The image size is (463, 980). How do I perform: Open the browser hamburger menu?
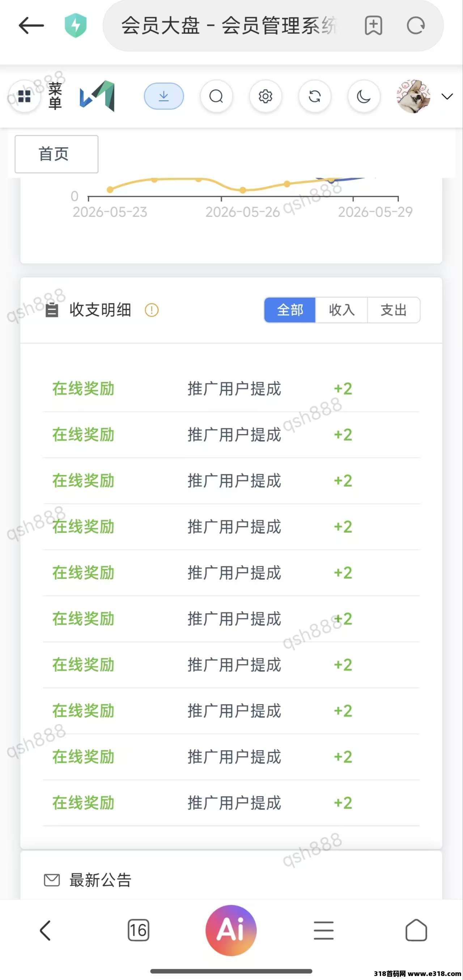324,930
